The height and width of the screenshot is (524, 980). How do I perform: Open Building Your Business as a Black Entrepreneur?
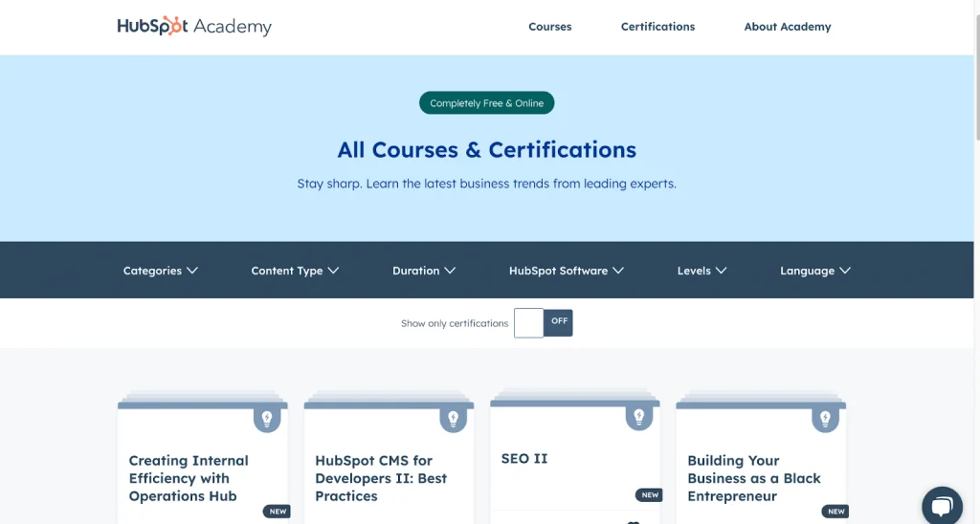pos(754,478)
